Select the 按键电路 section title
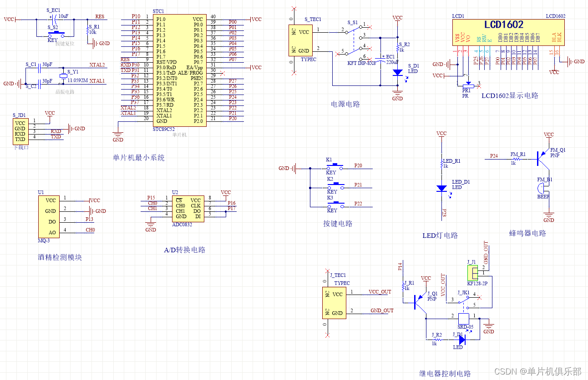The width and height of the screenshot is (588, 380). [x=338, y=223]
